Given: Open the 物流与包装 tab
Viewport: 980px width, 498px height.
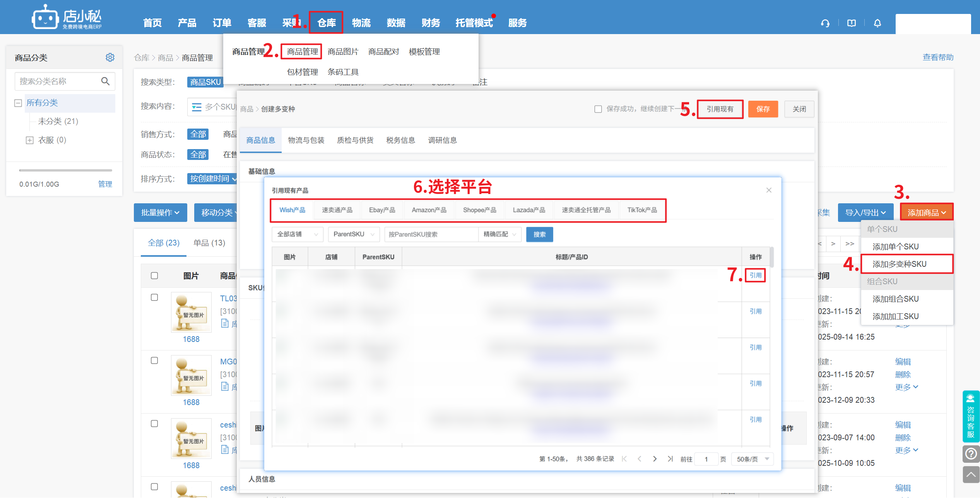Looking at the screenshot, I should click(306, 140).
